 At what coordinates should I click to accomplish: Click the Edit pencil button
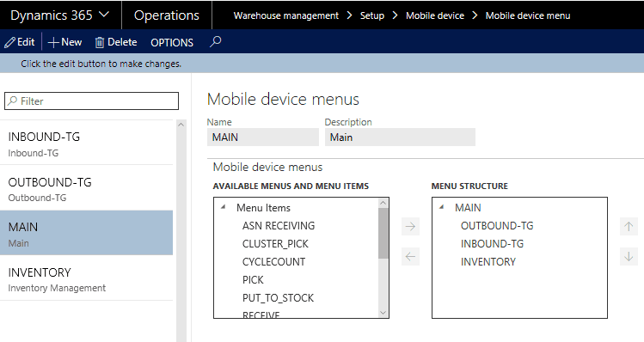pyautogui.click(x=20, y=42)
